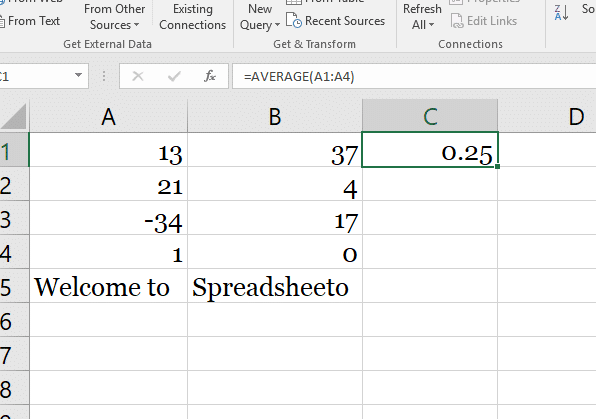
Task: Select the column C header
Action: click(430, 116)
